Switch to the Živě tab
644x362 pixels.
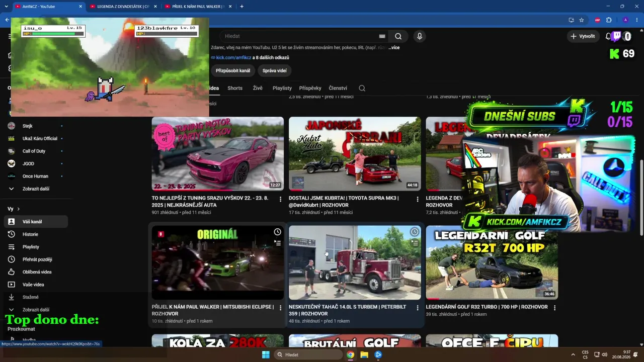click(258, 88)
